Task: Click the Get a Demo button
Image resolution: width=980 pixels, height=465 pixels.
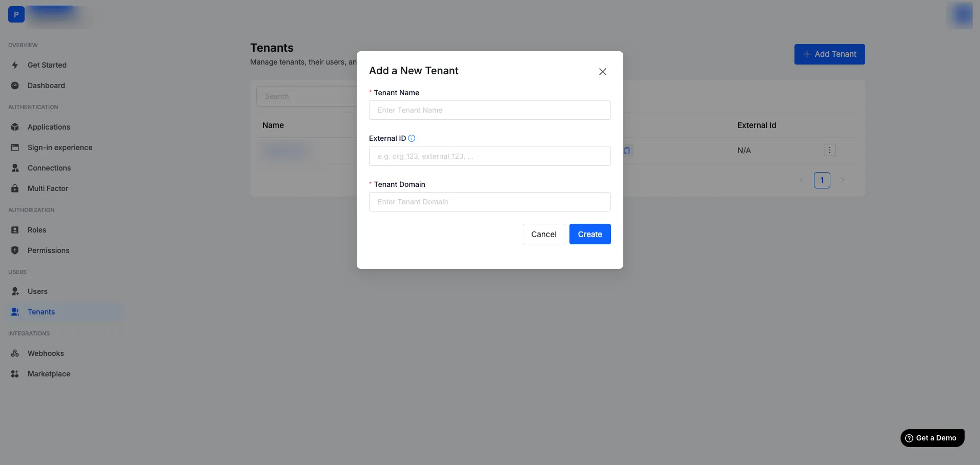Action: (x=932, y=438)
